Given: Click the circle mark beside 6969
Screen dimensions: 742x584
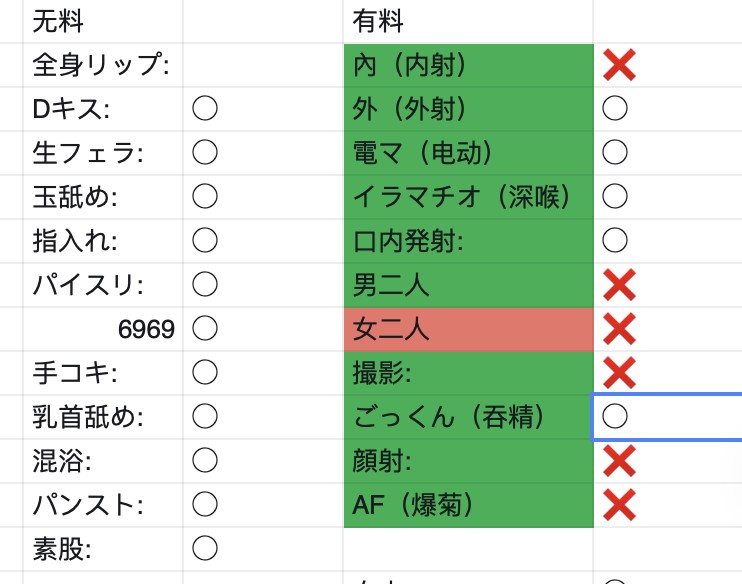Looking at the screenshot, I should (205, 328).
